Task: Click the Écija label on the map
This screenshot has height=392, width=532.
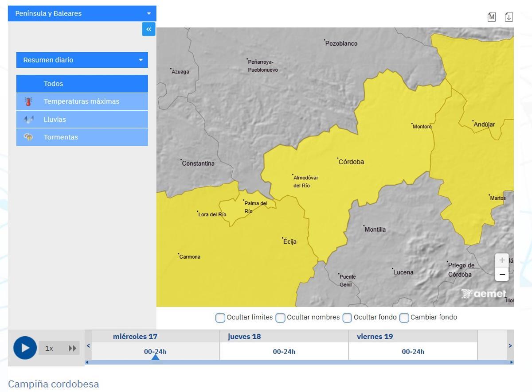Action: pos(290,242)
